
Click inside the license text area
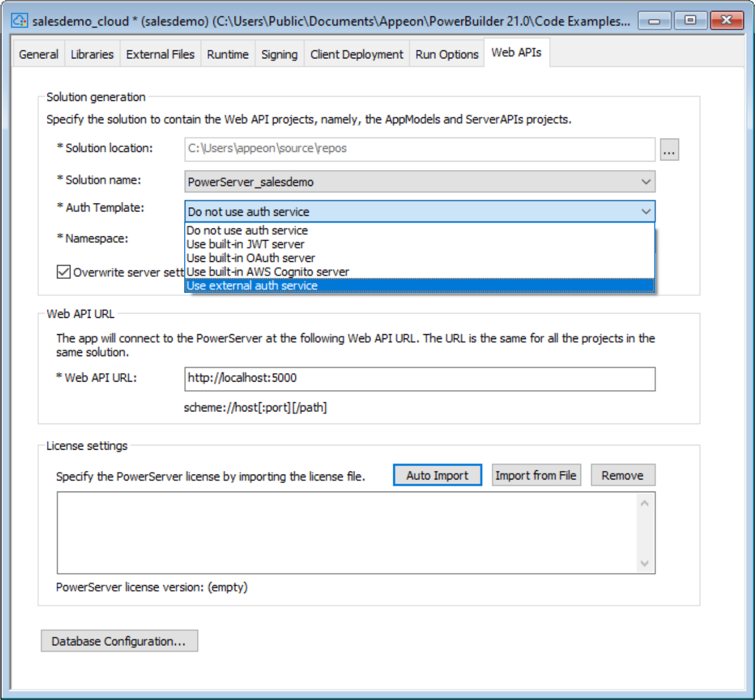346,533
